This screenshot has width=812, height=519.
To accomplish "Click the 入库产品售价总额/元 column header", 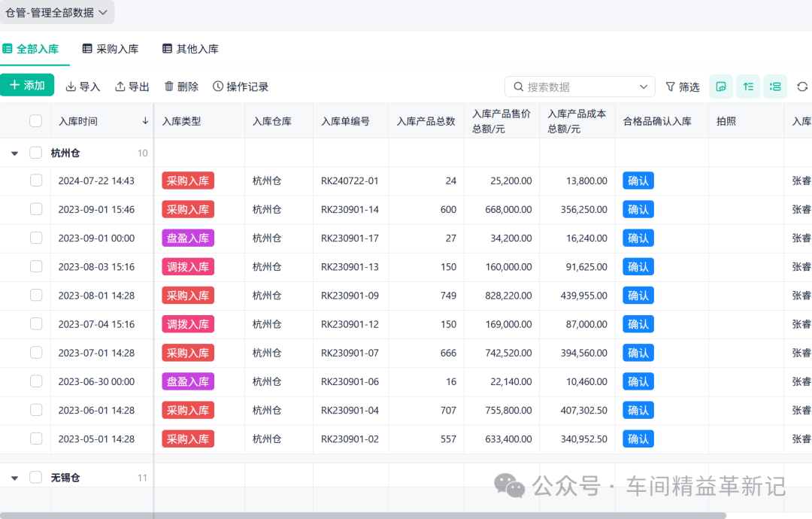I will [501, 120].
